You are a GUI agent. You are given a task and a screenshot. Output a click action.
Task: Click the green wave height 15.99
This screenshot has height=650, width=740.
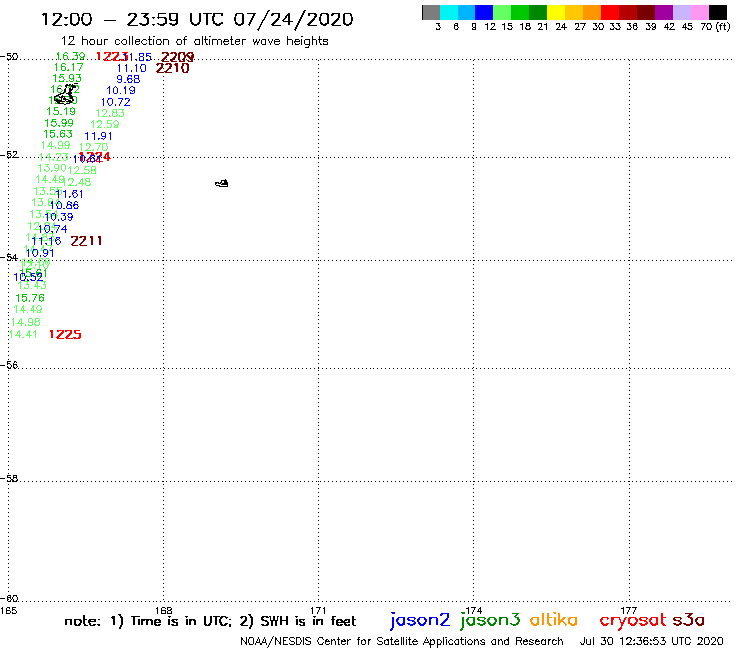[x=59, y=123]
